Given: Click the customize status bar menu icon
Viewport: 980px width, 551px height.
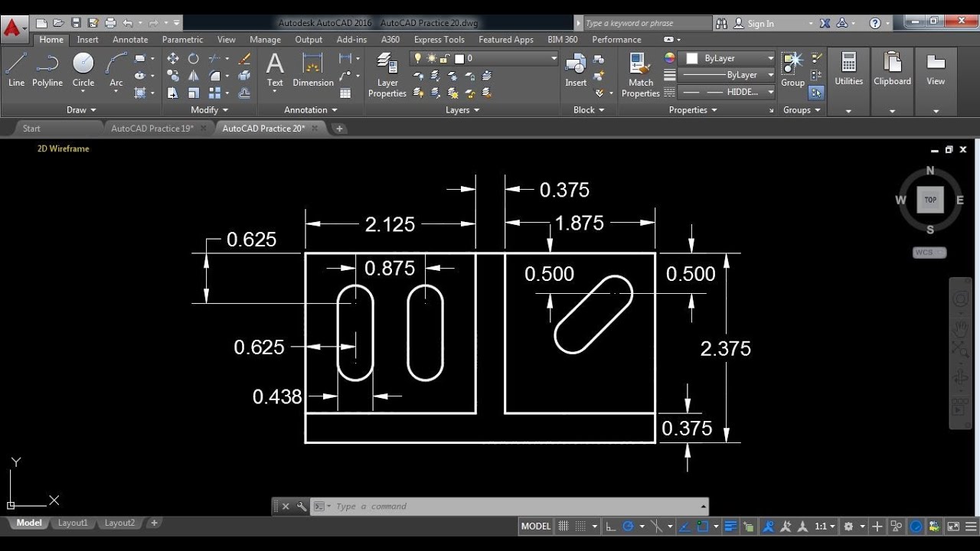Looking at the screenshot, I should click(971, 527).
